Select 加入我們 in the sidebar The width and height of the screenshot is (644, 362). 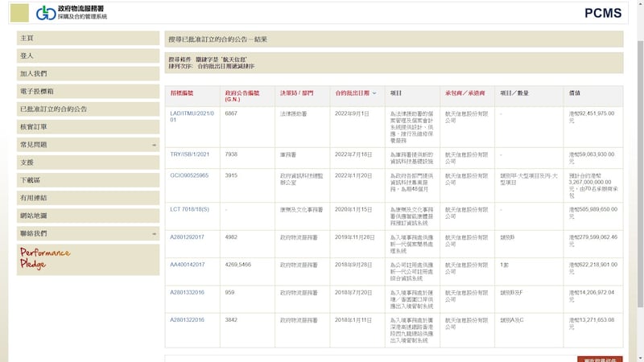(33, 74)
